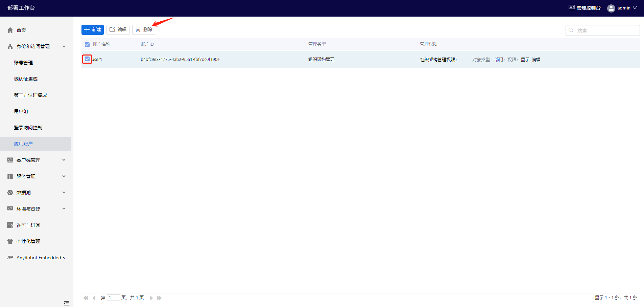The image size is (644, 307).
Task: Go to the previous page arrow
Action: [x=94, y=298]
